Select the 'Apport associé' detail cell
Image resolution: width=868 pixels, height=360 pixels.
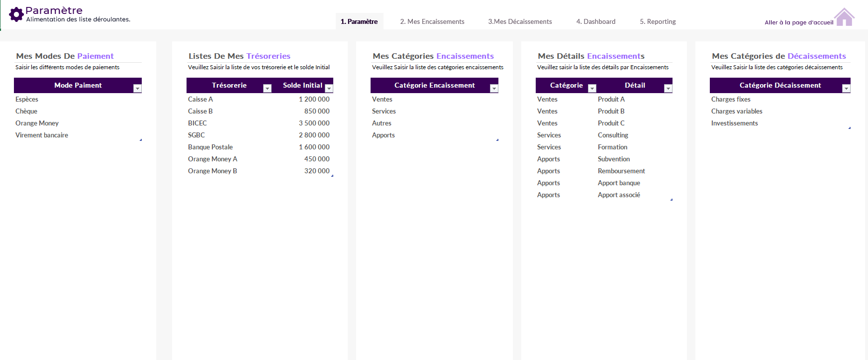tap(634, 195)
